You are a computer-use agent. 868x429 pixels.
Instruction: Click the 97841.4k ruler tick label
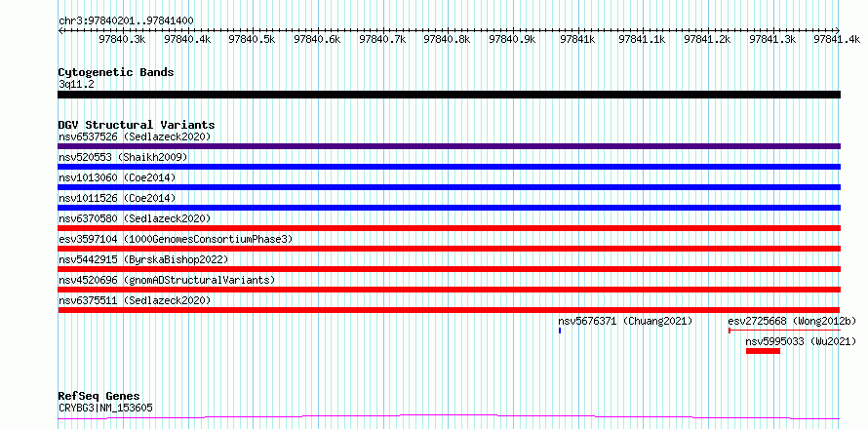point(837,39)
